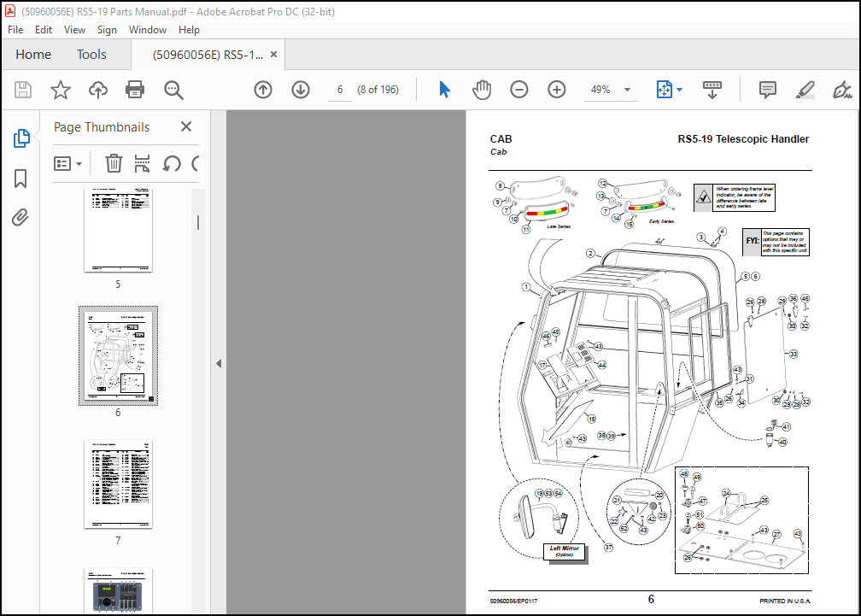Select the RS5-19 Parts Manual document tab
The image size is (861, 616).
tap(208, 55)
